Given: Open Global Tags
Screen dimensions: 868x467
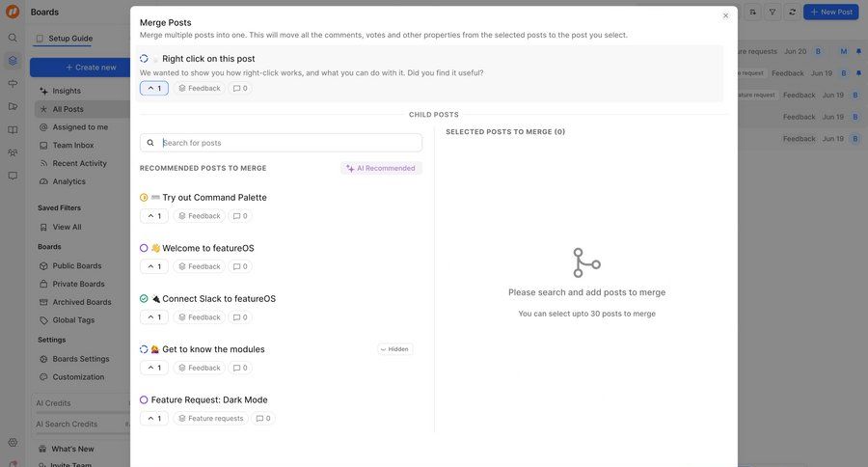Looking at the screenshot, I should (73, 320).
